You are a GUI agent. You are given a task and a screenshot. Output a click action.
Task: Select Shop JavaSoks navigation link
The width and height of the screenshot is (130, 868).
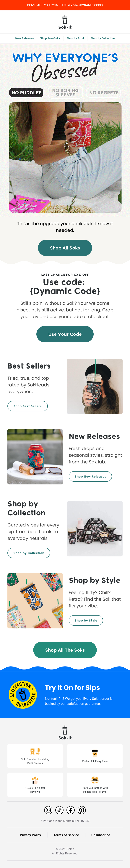[x=50, y=38]
